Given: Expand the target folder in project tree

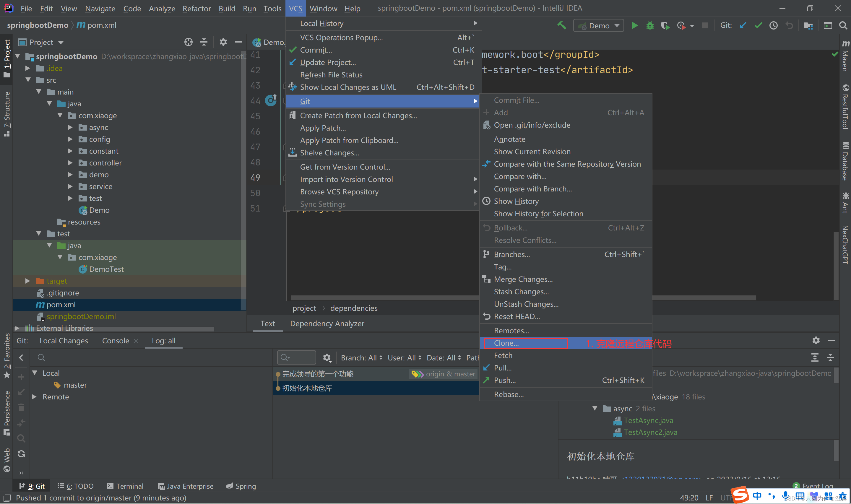Looking at the screenshot, I should tap(28, 281).
